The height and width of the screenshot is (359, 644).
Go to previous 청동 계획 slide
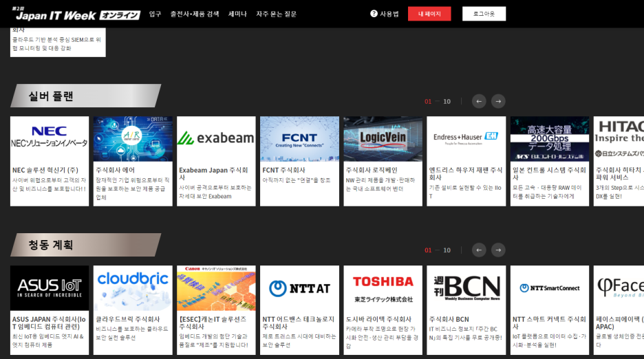(479, 250)
